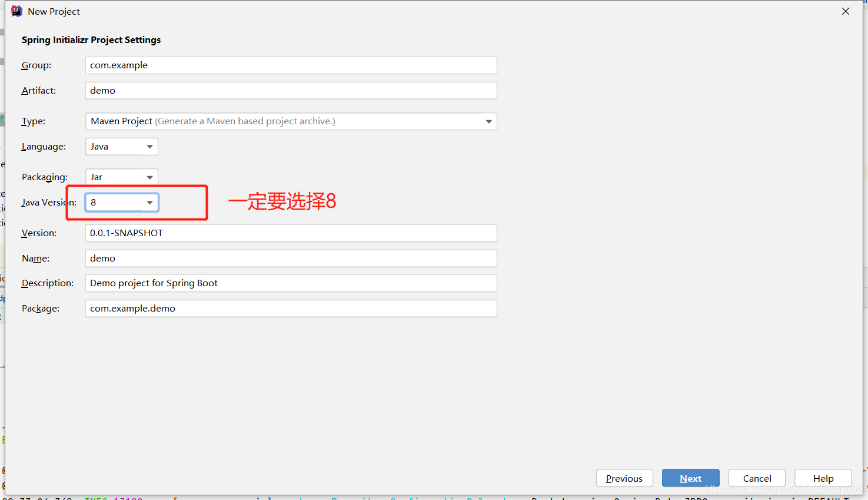Open Help for the project settings
Image resolution: width=868 pixels, height=500 pixels.
click(x=823, y=478)
